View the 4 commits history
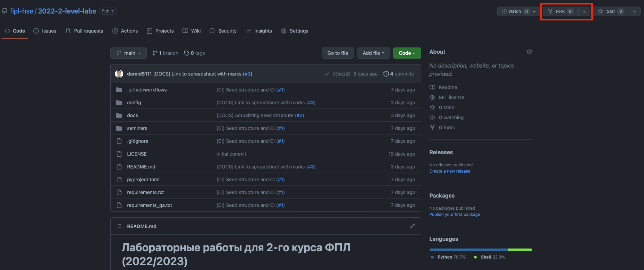 coord(398,74)
